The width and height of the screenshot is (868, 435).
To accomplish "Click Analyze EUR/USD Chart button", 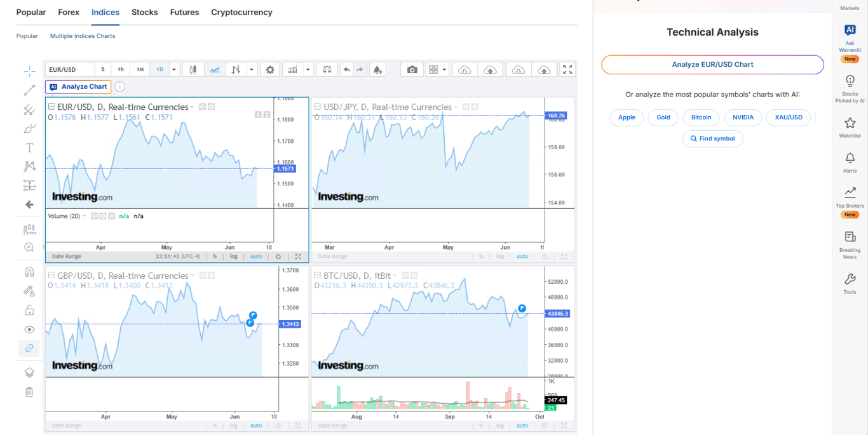I will pyautogui.click(x=712, y=64).
